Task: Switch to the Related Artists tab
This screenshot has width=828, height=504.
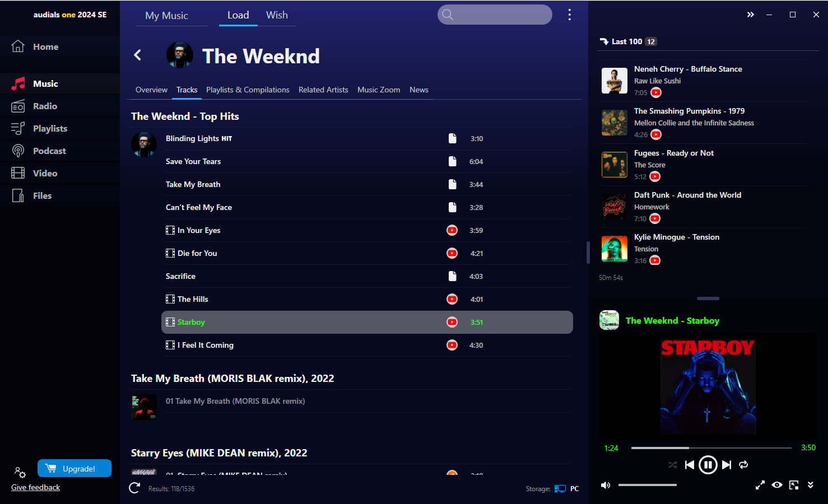Action: [x=323, y=90]
